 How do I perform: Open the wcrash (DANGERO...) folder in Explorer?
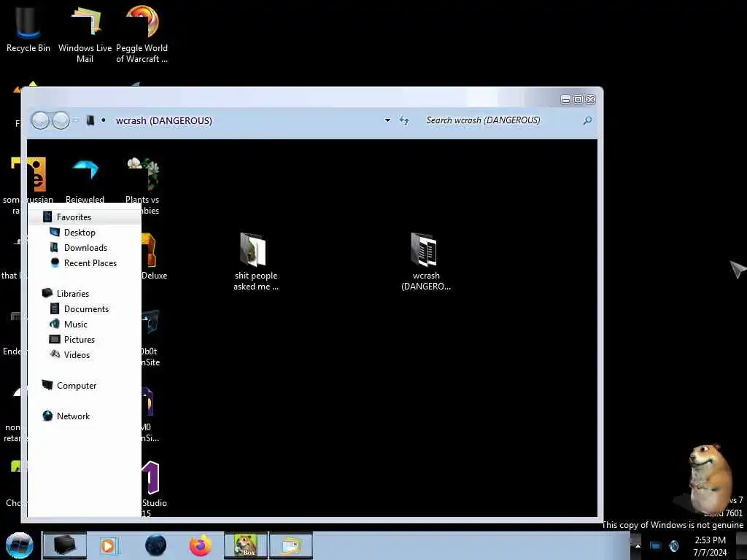click(426, 262)
